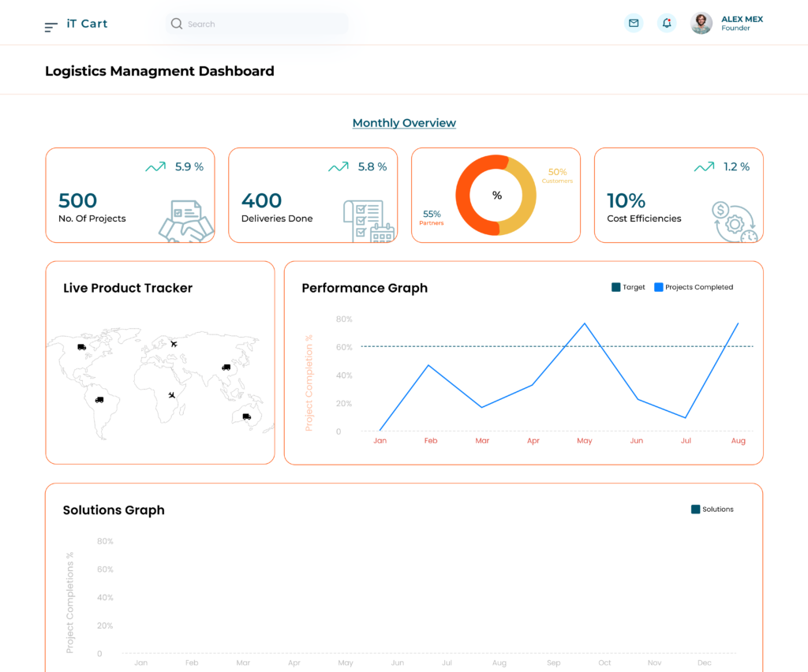Open the mail messages icon

coord(633,24)
